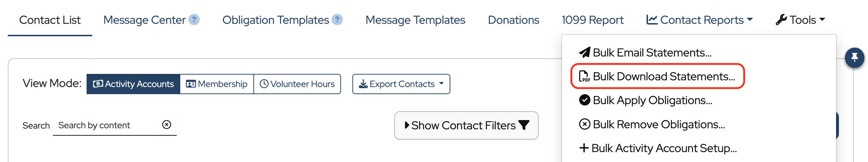Click the Message Center help question icon
This screenshot has height=162, width=868.
(194, 20)
